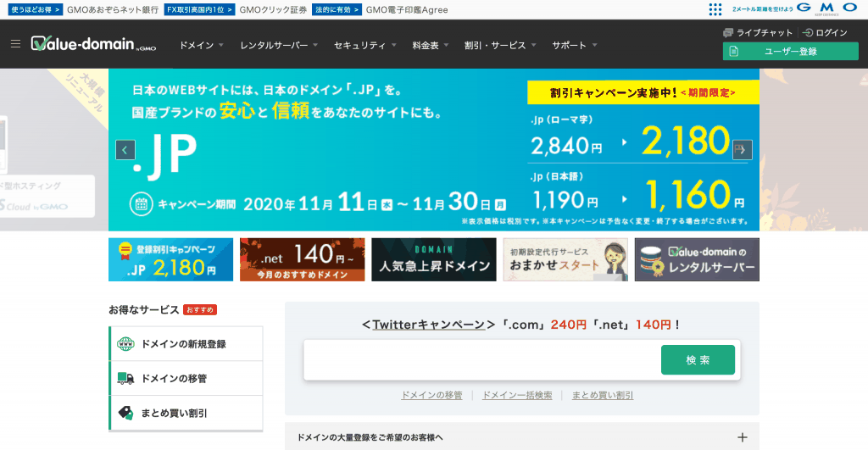Click GMOあおぞらネット銀行 top link

coord(113,9)
